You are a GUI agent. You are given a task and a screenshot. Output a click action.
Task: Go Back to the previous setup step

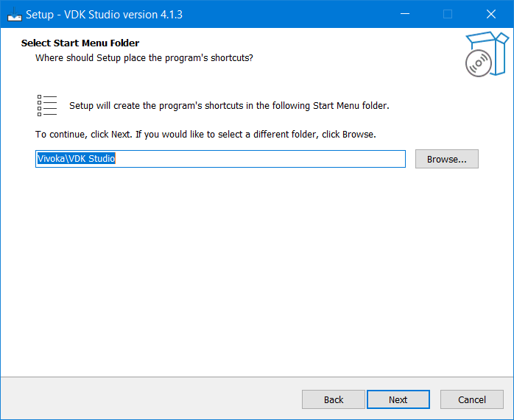pyautogui.click(x=334, y=399)
